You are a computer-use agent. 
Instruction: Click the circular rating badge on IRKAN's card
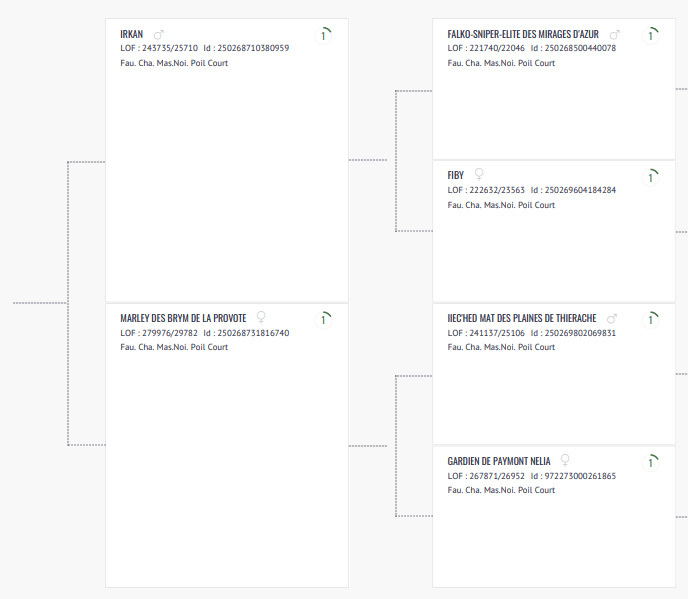click(324, 35)
